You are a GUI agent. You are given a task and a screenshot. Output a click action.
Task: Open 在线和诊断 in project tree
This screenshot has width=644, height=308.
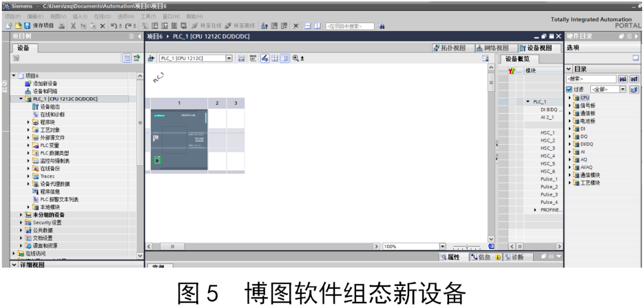52,114
